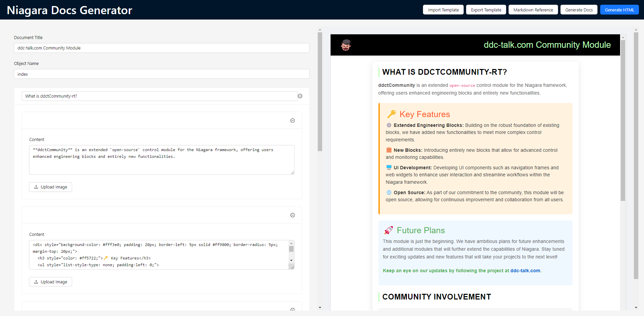Remove the Key Features HTML block via its minus icon
Viewport: 644px width, 316px height.
coord(293,215)
